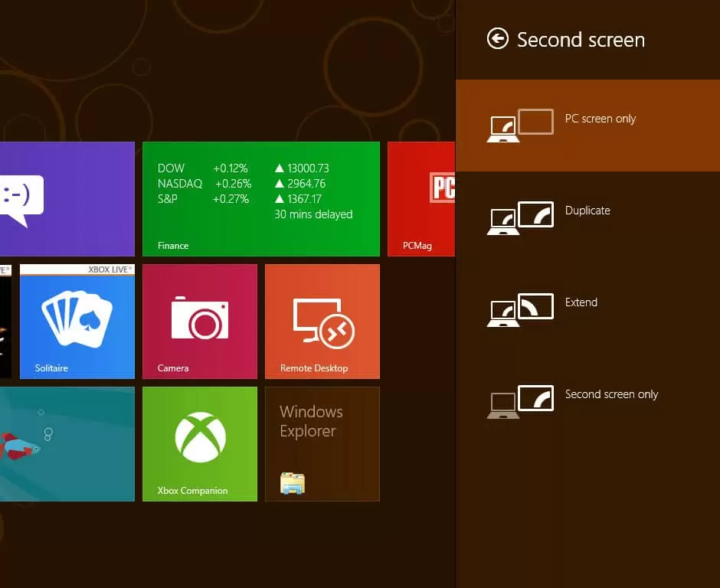This screenshot has height=588, width=720.
Task: Switch to Second screen only mode
Action: point(587,400)
